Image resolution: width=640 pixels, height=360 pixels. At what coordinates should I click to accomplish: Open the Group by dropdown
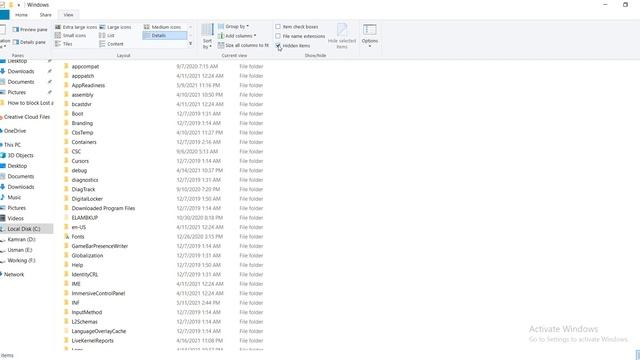click(x=233, y=27)
